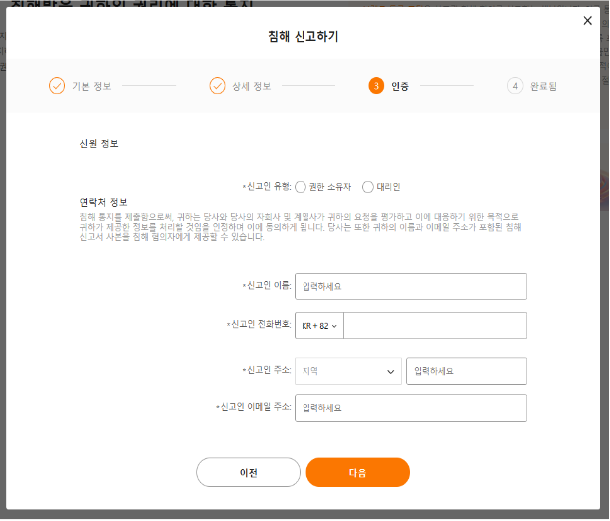Screen dimensions: 610x521
Task: Select the 완료됨 step label
Action: pos(541,86)
